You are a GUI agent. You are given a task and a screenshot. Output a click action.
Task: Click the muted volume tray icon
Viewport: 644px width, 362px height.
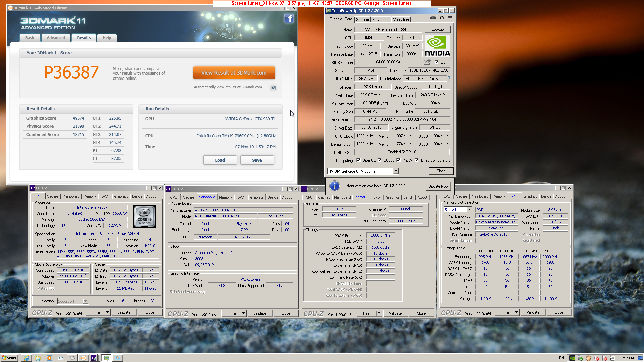(x=596, y=358)
